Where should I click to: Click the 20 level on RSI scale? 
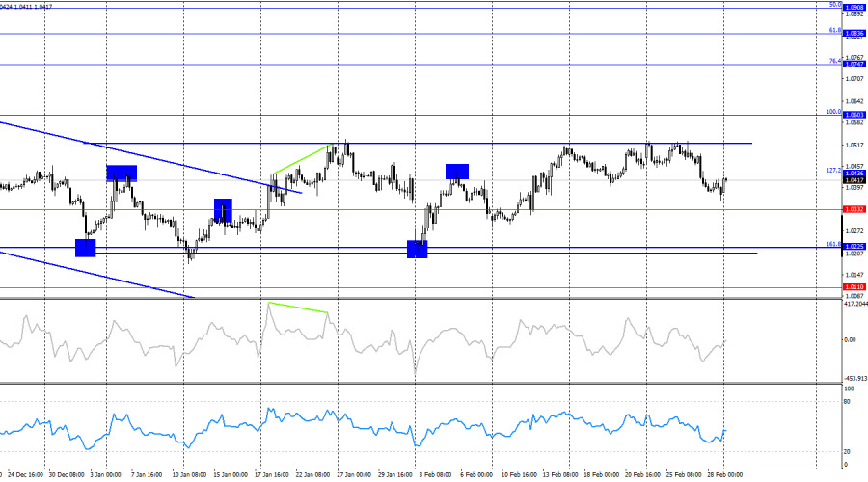click(x=847, y=452)
